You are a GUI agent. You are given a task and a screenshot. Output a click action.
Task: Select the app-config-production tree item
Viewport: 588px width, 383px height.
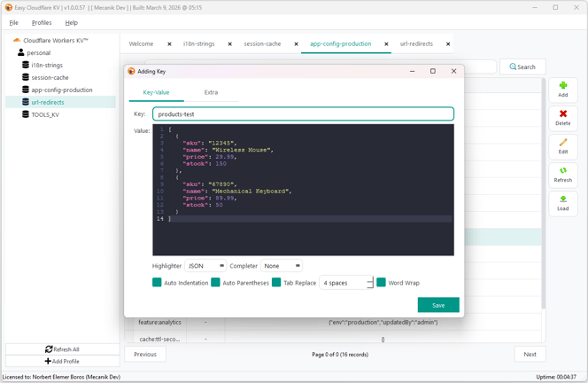62,90
